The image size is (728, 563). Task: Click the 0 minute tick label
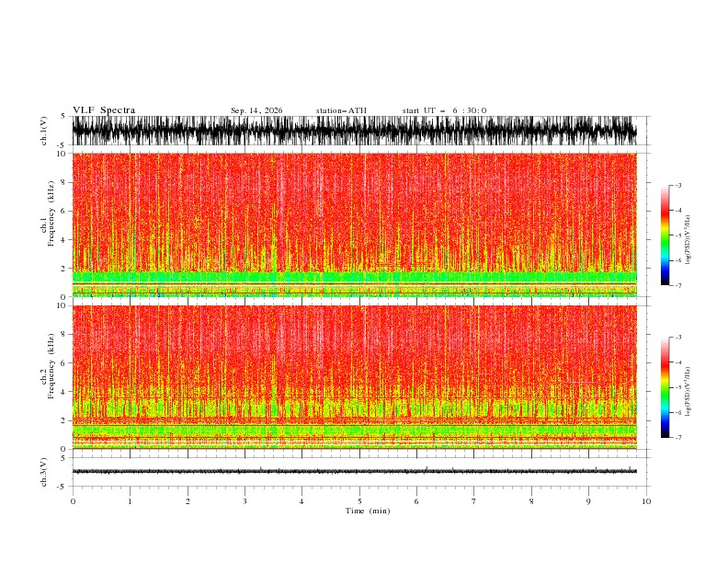(x=73, y=501)
